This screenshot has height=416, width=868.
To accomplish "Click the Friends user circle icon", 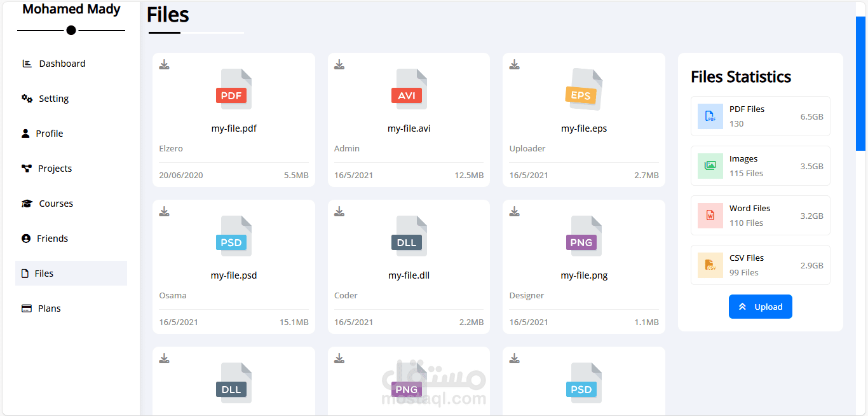I will pyautogui.click(x=26, y=239).
